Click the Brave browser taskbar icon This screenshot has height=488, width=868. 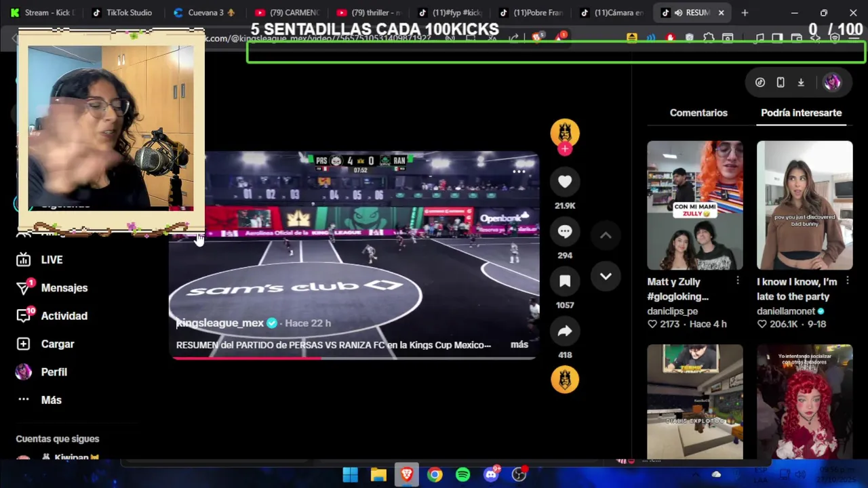[407, 474]
